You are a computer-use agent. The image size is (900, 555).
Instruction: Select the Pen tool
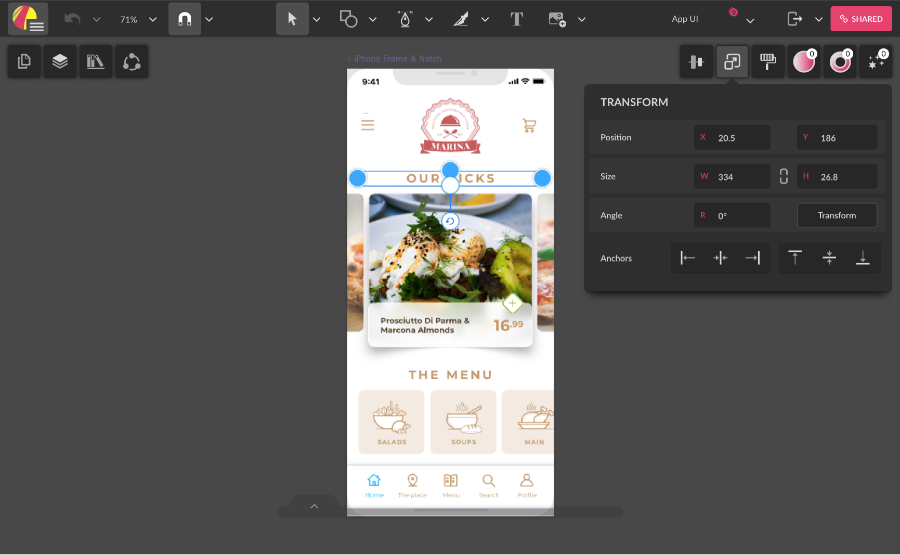(405, 19)
